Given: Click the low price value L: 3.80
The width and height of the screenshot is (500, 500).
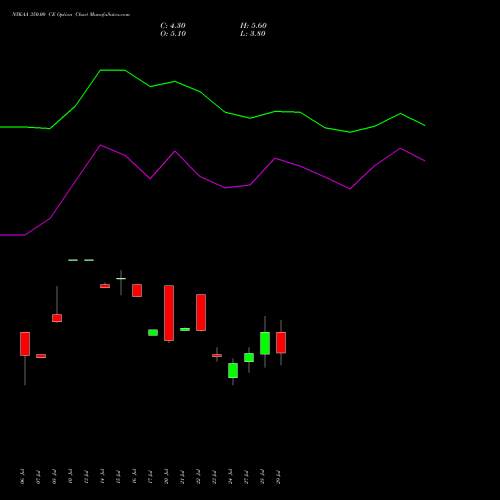Looking at the screenshot, I should click(x=253, y=34).
